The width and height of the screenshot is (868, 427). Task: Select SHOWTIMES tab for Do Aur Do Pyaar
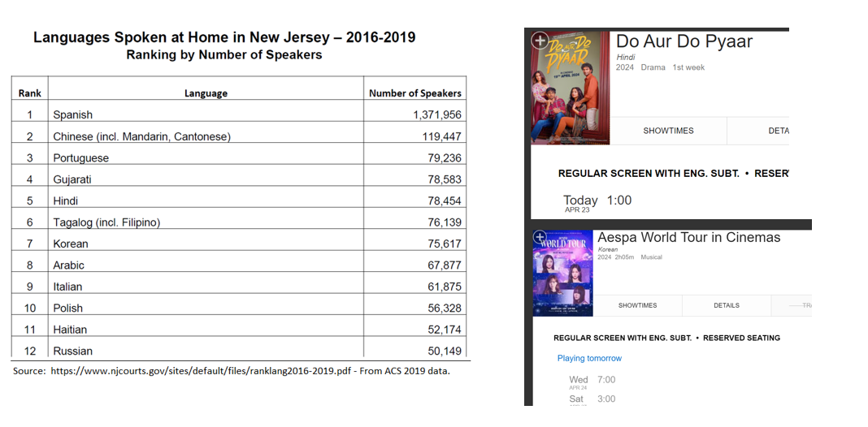(x=668, y=131)
